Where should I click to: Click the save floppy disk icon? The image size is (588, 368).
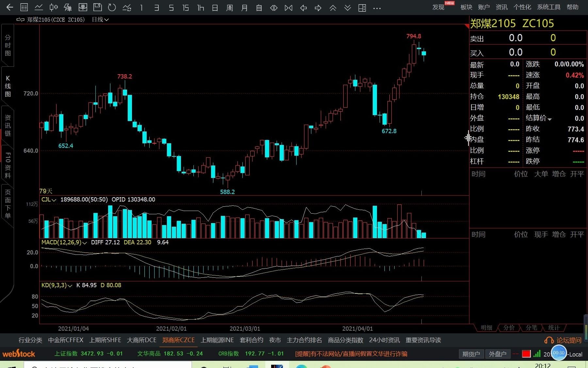[x=97, y=7]
